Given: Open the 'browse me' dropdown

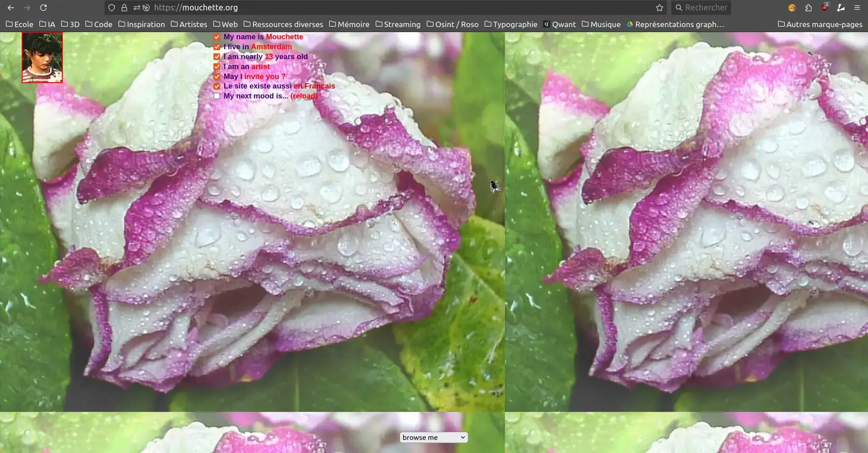Looking at the screenshot, I should coord(434,437).
